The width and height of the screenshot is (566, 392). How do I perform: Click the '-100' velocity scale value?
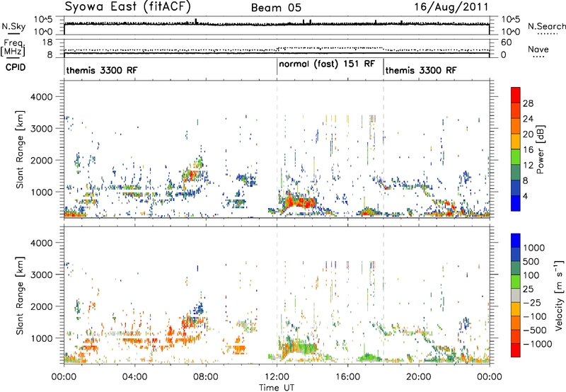(535, 316)
